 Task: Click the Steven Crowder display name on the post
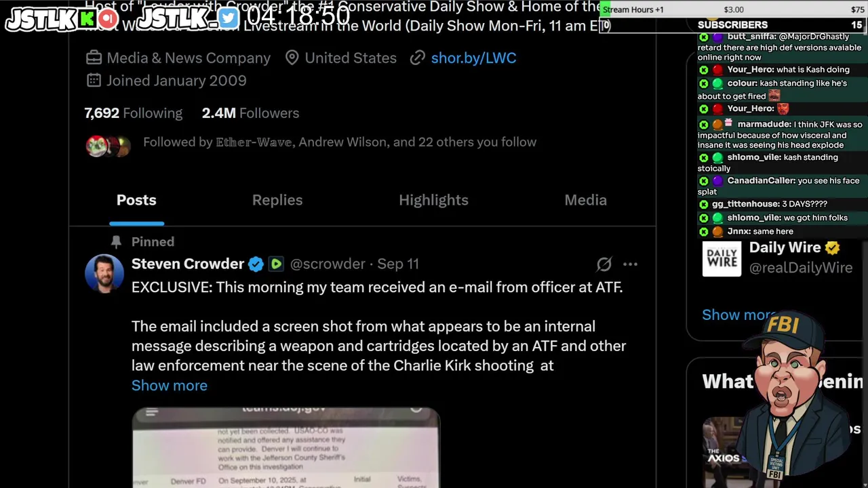coord(188,264)
